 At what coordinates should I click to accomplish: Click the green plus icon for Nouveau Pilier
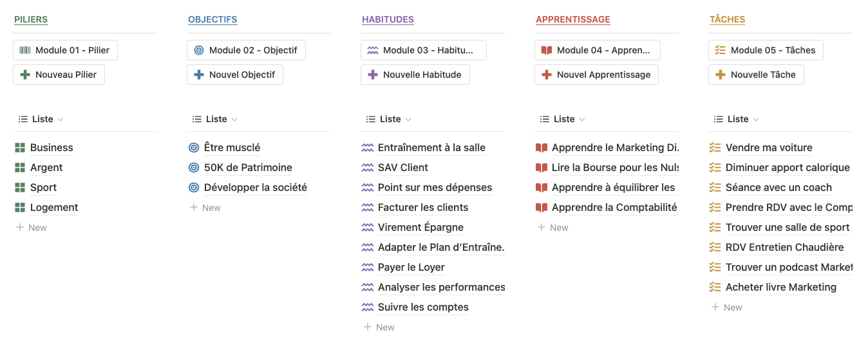coord(25,75)
